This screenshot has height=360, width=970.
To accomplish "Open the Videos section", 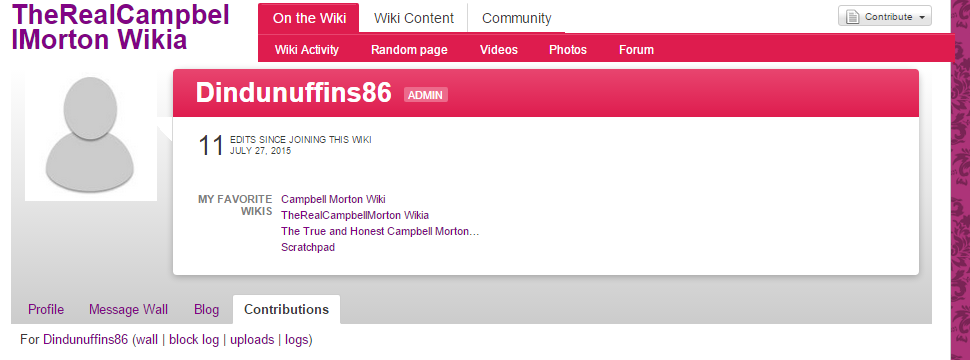I will (x=499, y=49).
